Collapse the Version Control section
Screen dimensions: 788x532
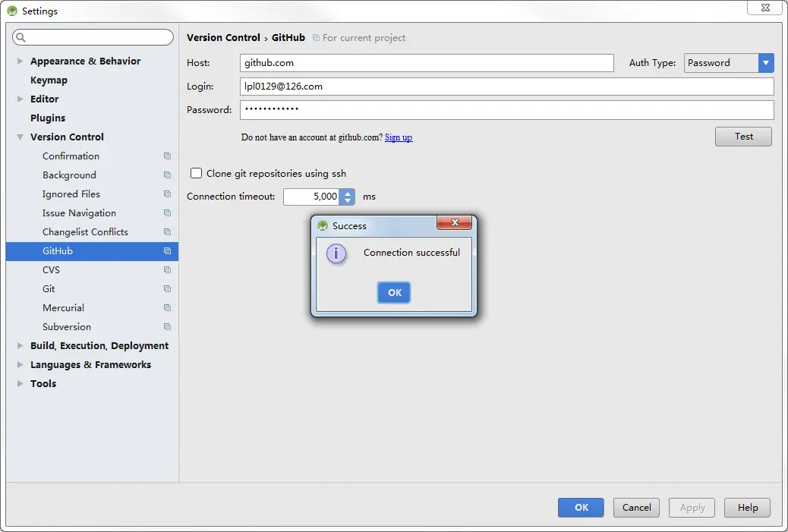click(x=20, y=137)
